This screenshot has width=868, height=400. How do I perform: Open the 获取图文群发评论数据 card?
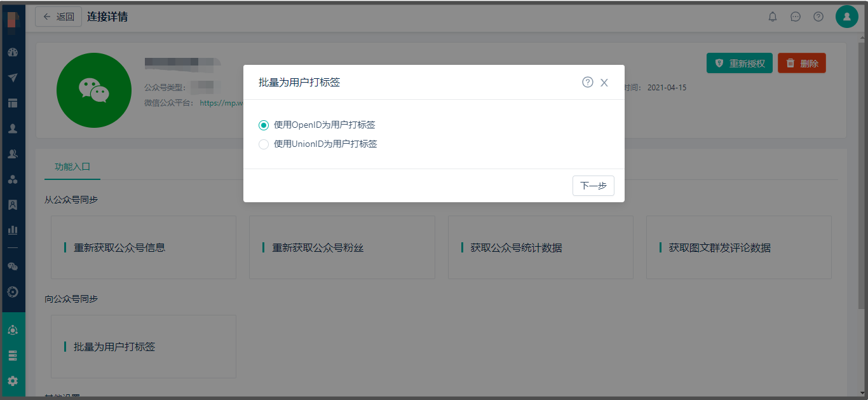pyautogui.click(x=739, y=247)
